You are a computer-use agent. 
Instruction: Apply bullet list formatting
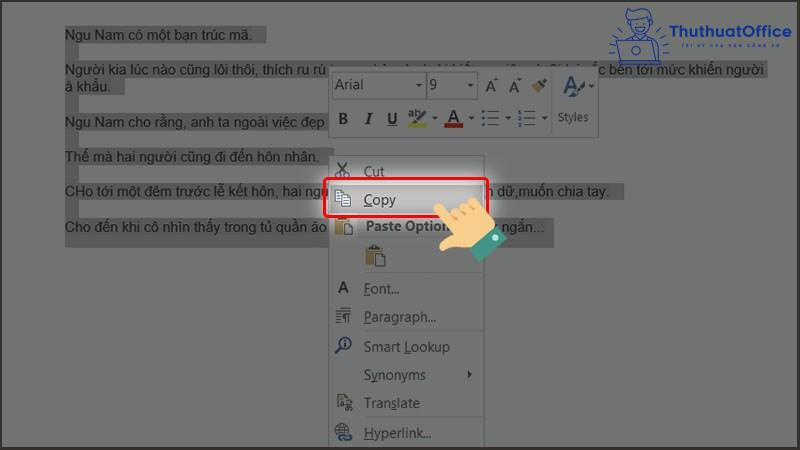(490, 118)
